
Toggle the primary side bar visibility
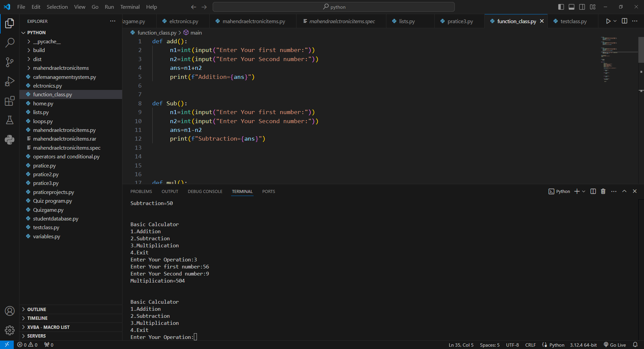pos(561,7)
